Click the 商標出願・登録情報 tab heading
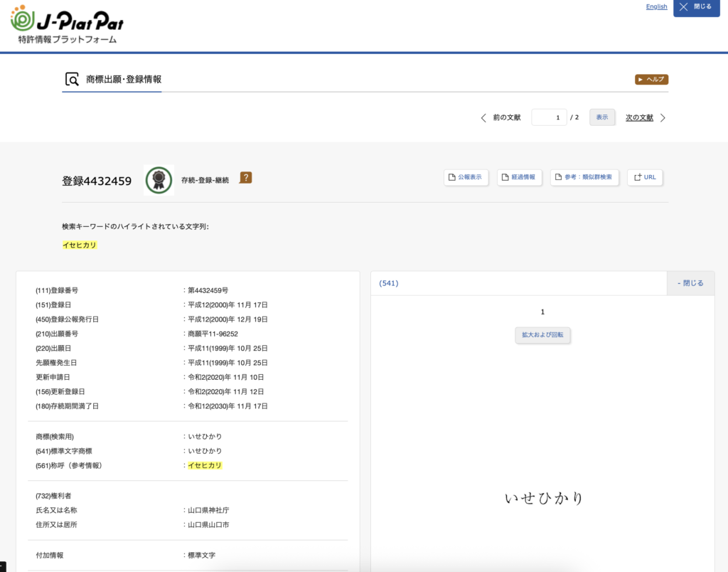 click(x=124, y=80)
